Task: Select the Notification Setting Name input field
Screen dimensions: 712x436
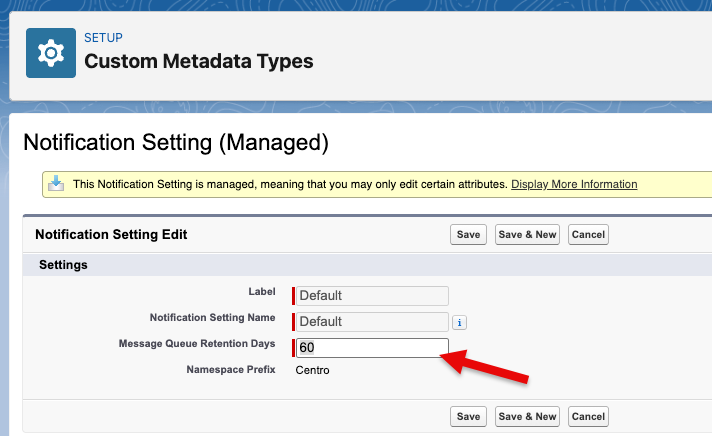Action: click(372, 322)
